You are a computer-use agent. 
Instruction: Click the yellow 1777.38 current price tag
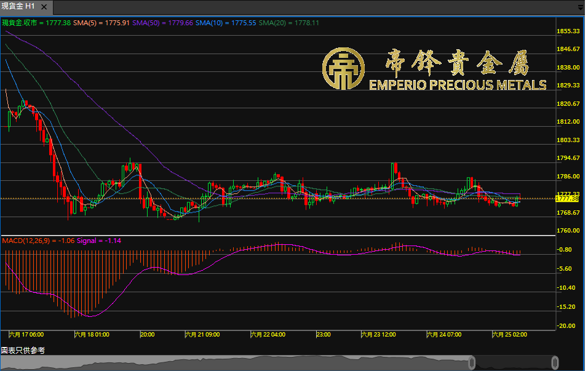567,199
